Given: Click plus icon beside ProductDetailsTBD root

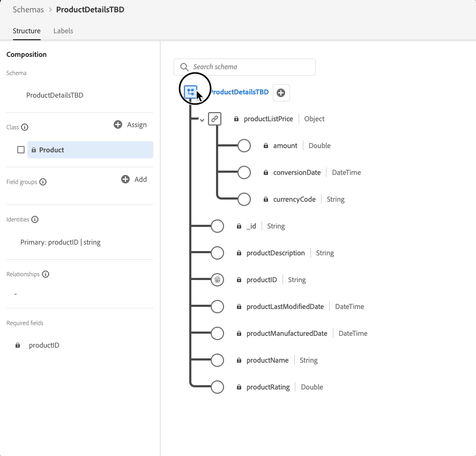Looking at the screenshot, I should (281, 93).
